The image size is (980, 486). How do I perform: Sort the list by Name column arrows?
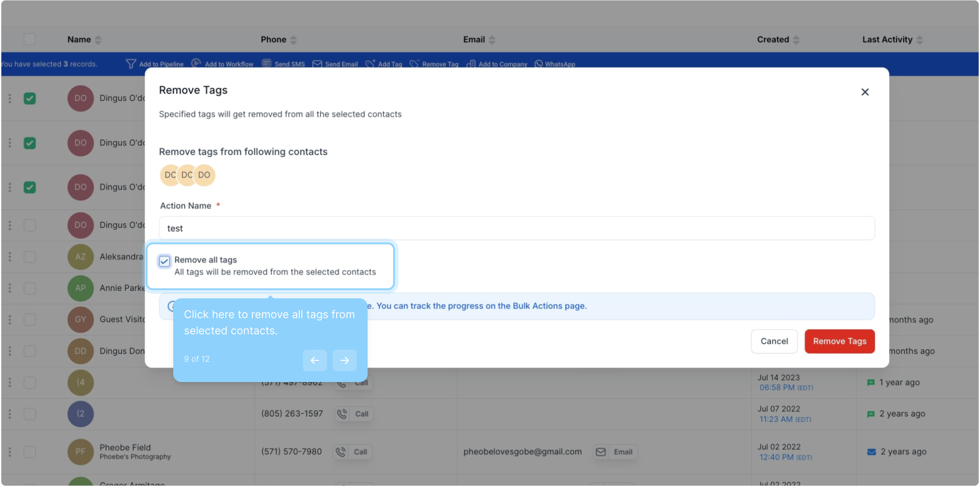pos(98,40)
